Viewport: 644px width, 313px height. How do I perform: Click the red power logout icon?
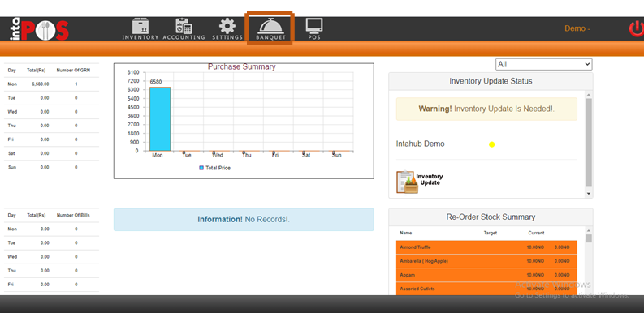click(636, 28)
